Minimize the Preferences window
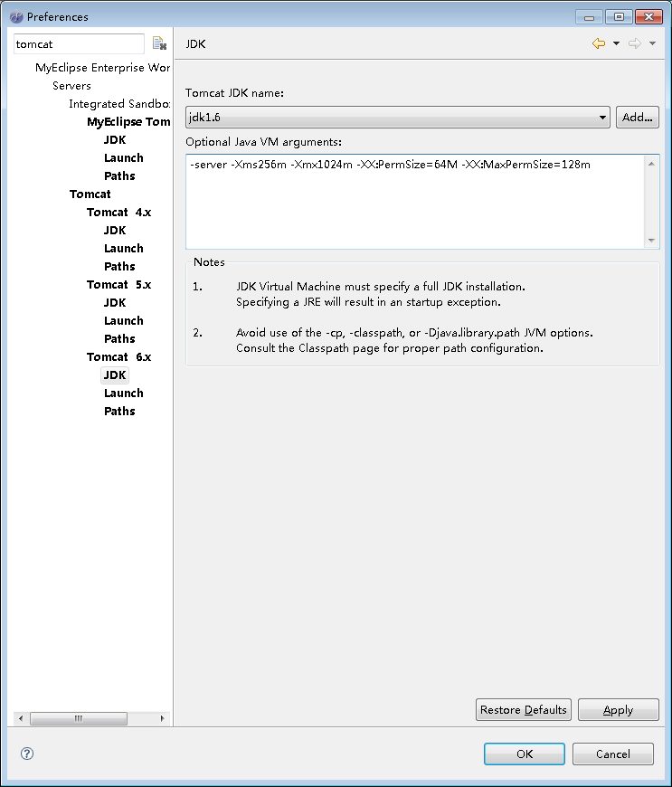Image resolution: width=672 pixels, height=787 pixels. point(589,17)
